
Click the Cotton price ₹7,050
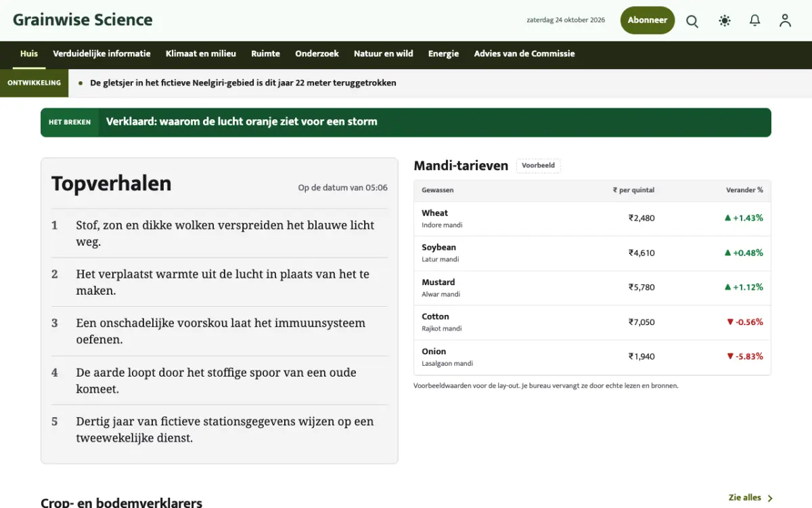pyautogui.click(x=641, y=322)
